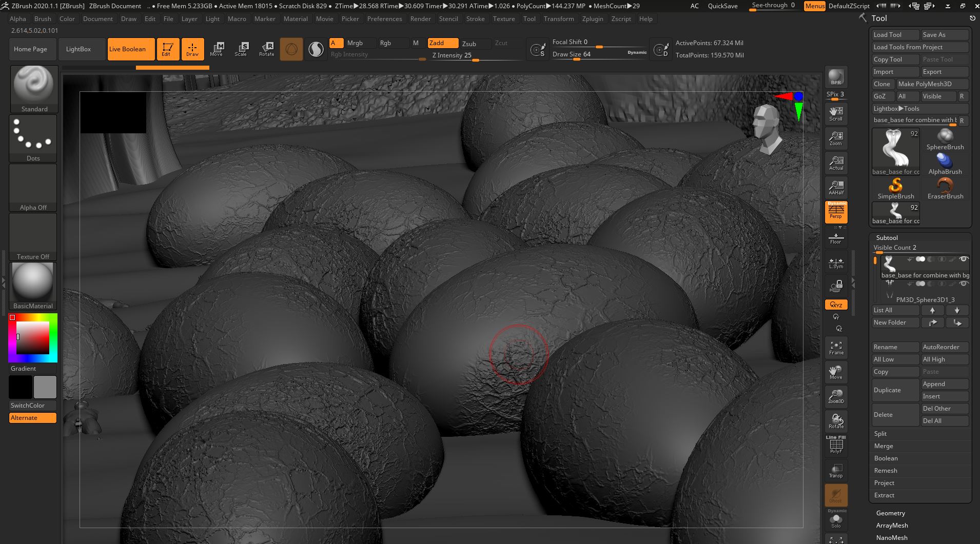Switch to the Move transform tool

pos(217,49)
